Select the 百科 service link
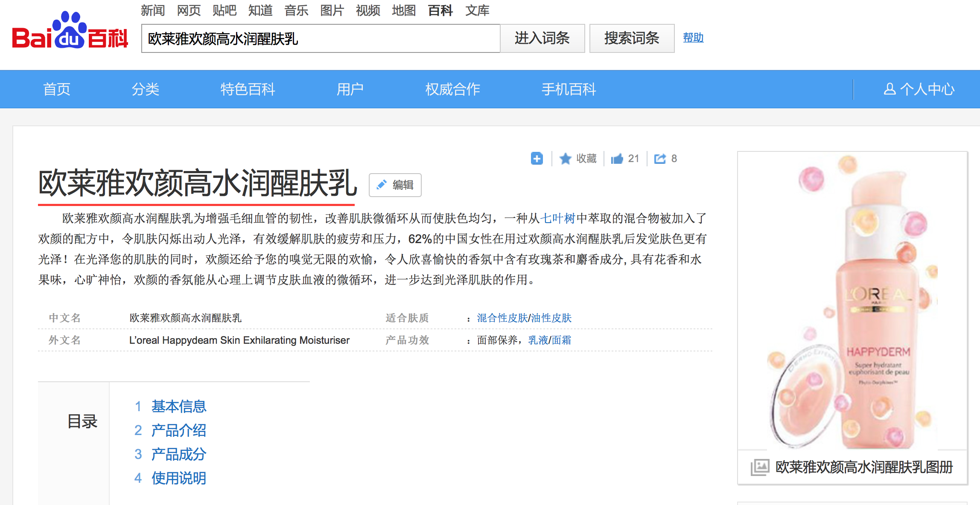Viewport: 980px width, 505px height. [x=440, y=10]
